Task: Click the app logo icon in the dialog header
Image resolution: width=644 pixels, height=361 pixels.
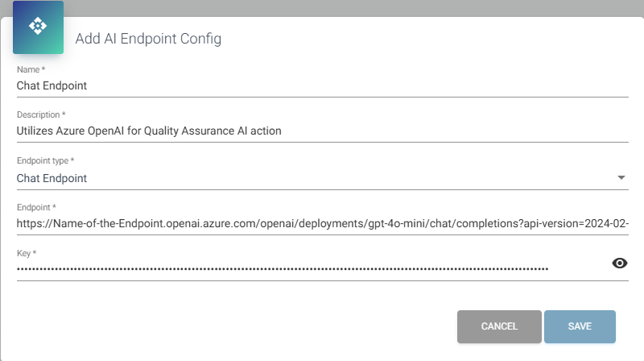Action: pyautogui.click(x=38, y=27)
